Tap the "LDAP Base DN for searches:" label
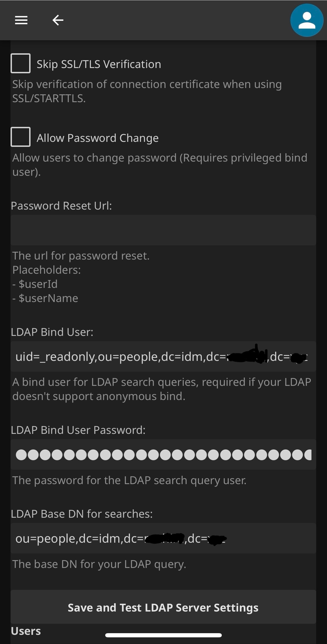327x644 pixels. (82, 514)
